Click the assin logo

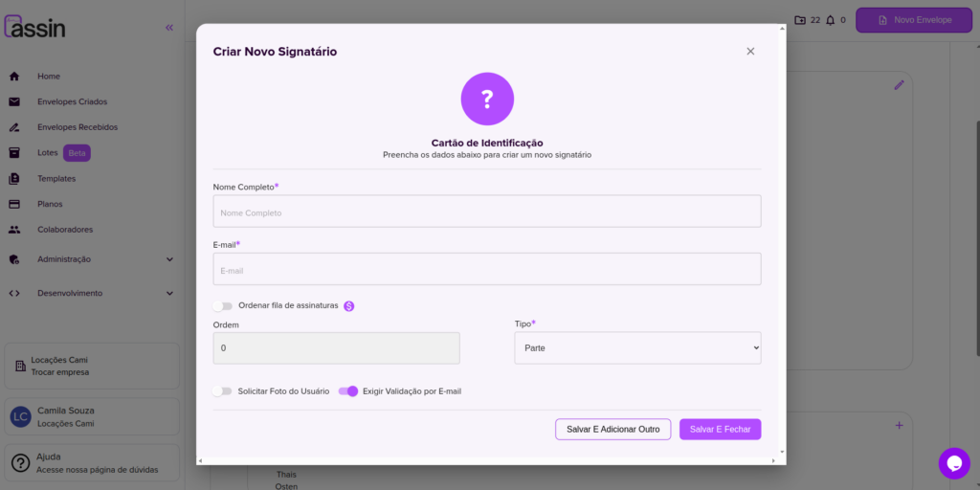tap(35, 26)
